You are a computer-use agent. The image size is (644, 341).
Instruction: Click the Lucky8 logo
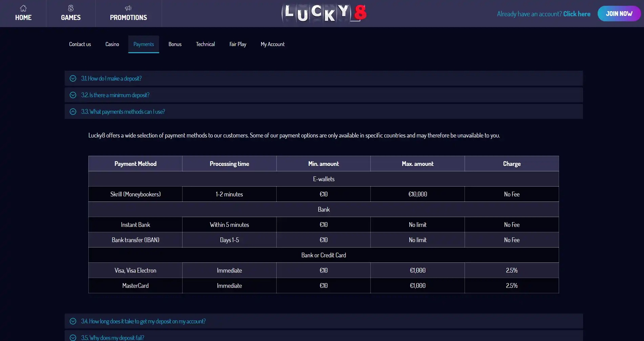[324, 14]
